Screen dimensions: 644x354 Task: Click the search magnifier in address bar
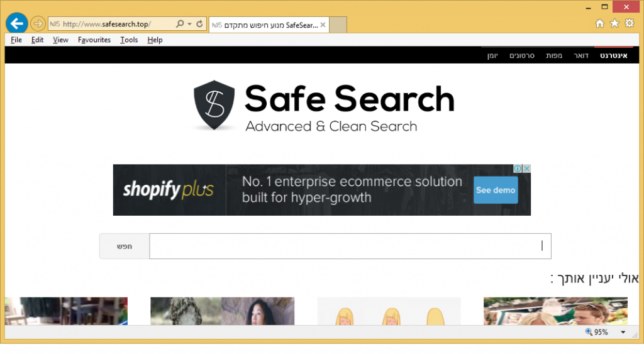179,24
